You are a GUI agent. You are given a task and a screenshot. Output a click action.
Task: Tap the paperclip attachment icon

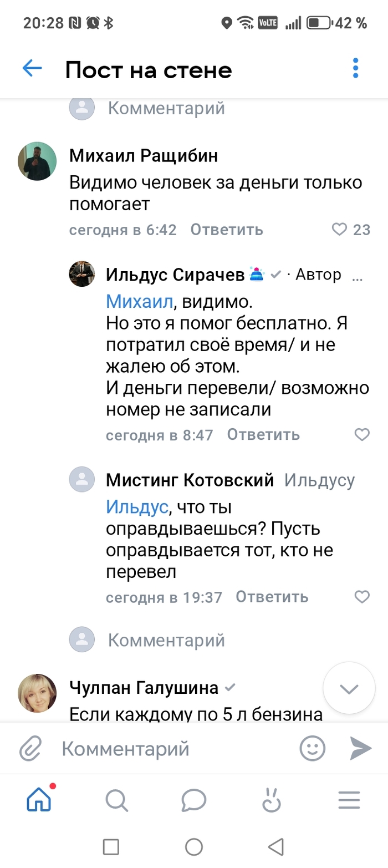31,749
